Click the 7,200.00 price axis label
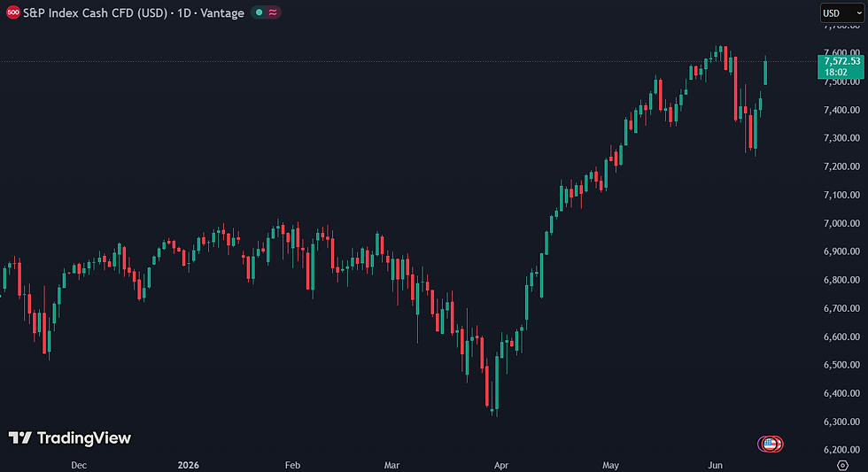Image resolution: width=868 pixels, height=472 pixels. (841, 166)
